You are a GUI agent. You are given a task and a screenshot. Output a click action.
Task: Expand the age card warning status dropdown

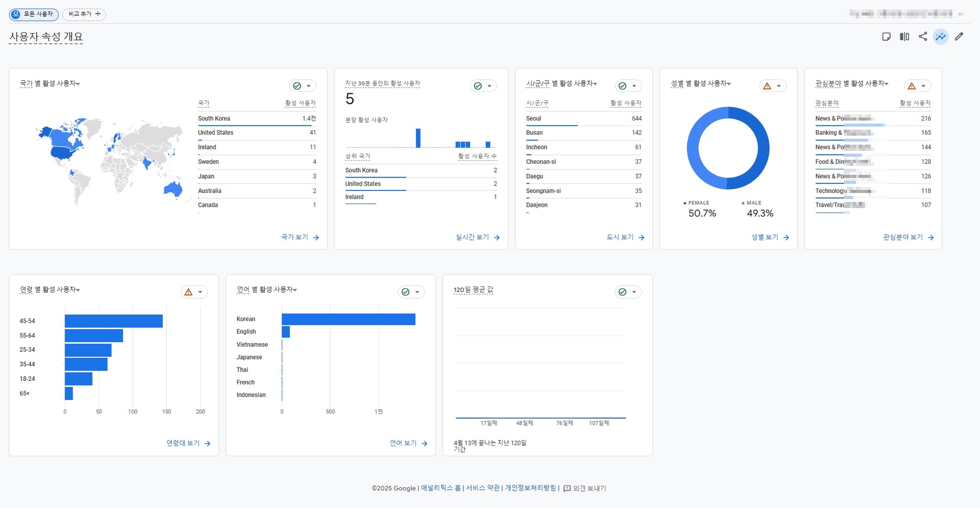(x=194, y=292)
